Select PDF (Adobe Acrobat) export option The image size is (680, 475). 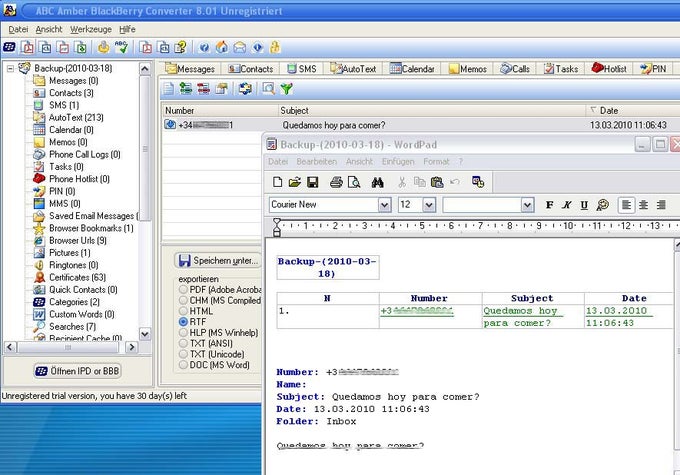point(219,289)
